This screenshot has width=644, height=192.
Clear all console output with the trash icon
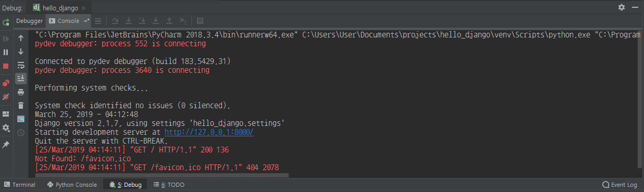pos(21,106)
